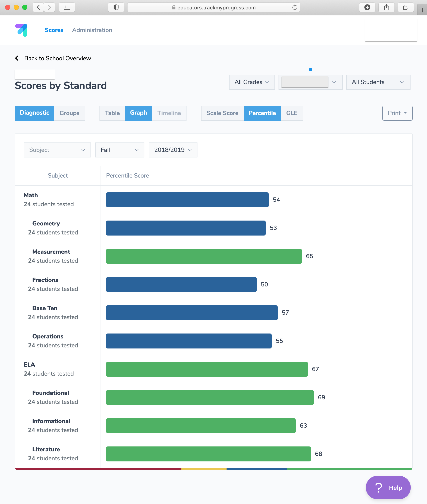Open Safari downloads icon

click(367, 7)
